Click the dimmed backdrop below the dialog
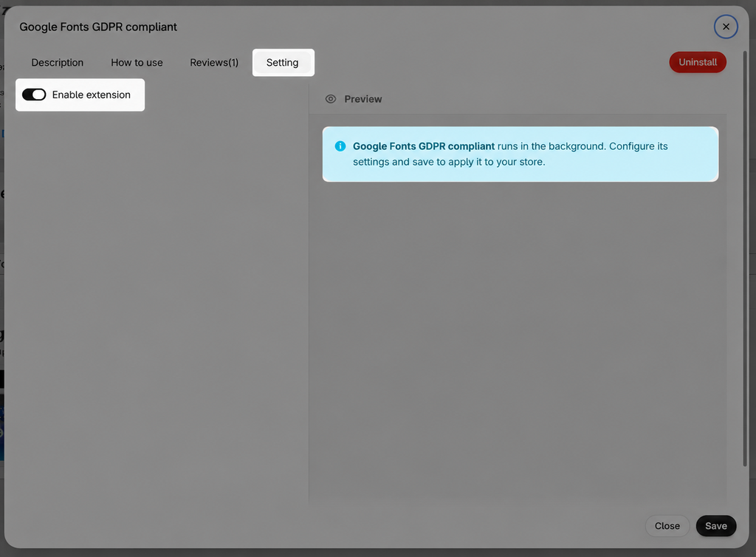The image size is (756, 557). pyautogui.click(x=378, y=553)
